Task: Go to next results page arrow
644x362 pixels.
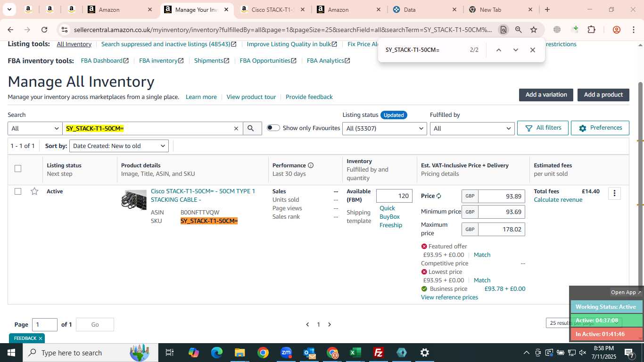Action: pos(330,324)
